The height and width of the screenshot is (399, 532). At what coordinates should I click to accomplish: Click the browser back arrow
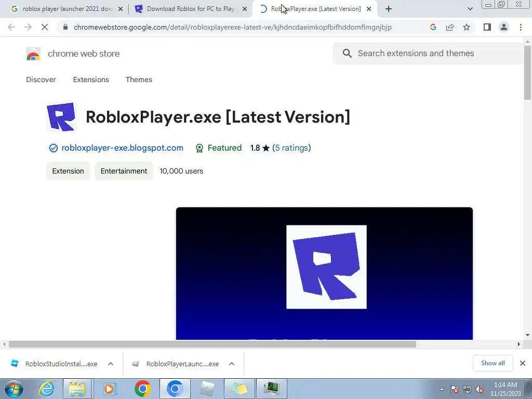pyautogui.click(x=11, y=27)
